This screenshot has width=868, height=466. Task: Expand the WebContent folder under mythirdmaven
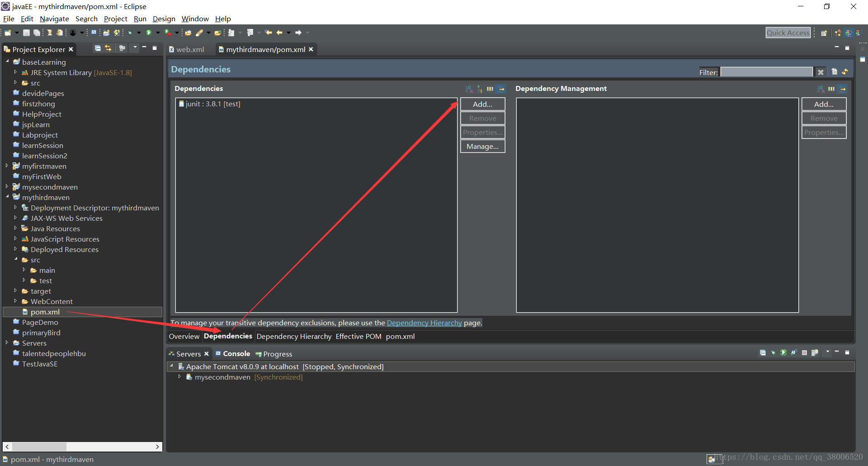tap(16, 301)
